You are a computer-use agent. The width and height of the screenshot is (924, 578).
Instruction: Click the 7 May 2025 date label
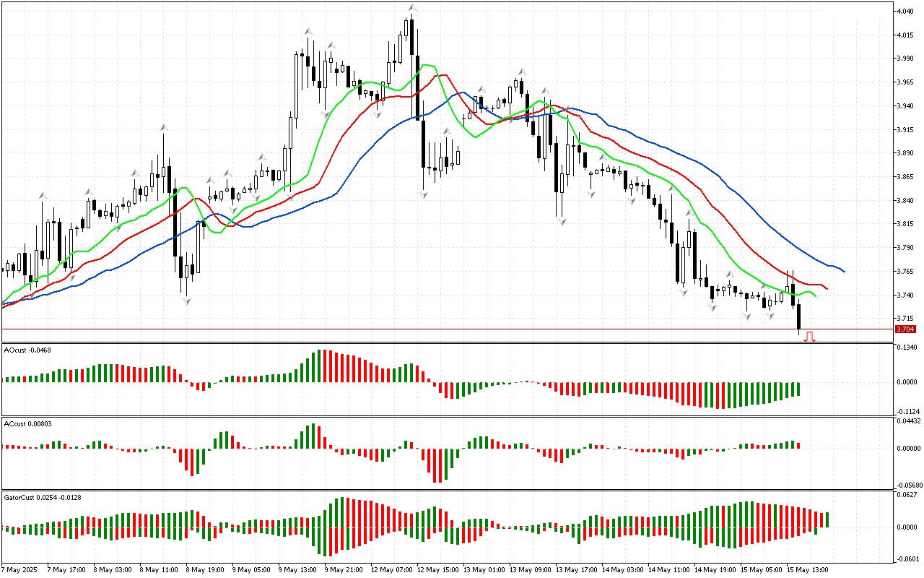click(x=19, y=569)
